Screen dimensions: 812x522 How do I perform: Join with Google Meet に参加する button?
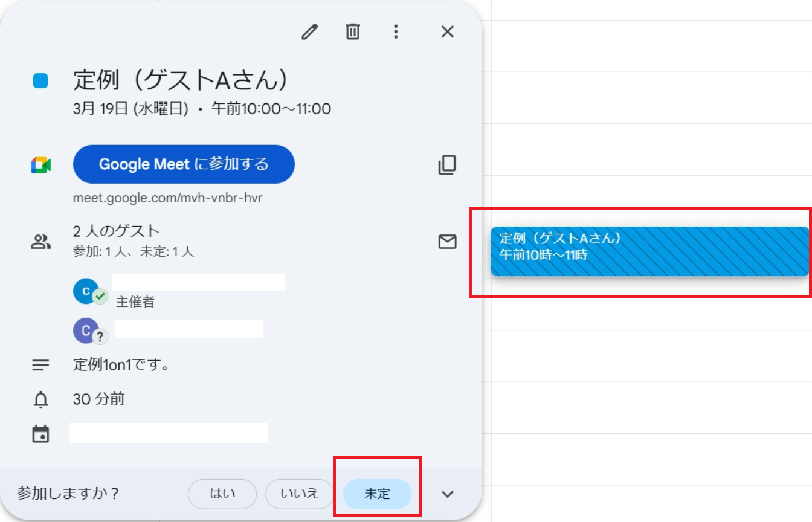pyautogui.click(x=184, y=164)
